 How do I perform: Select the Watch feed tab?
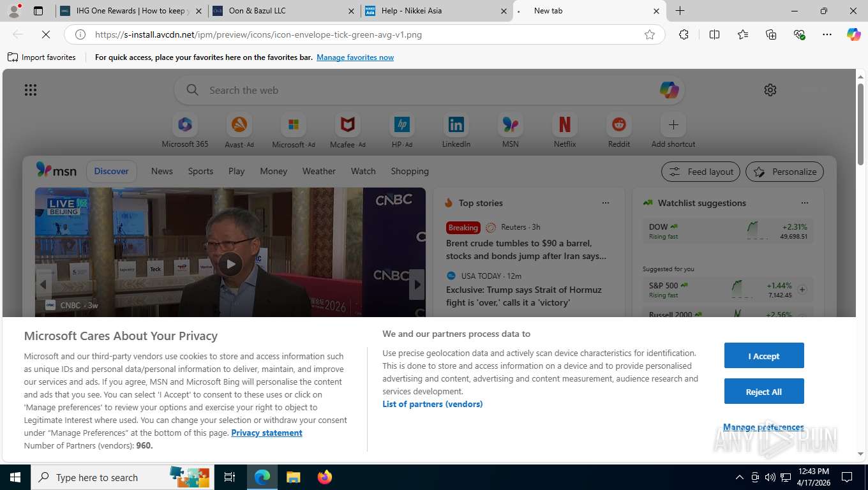point(363,171)
